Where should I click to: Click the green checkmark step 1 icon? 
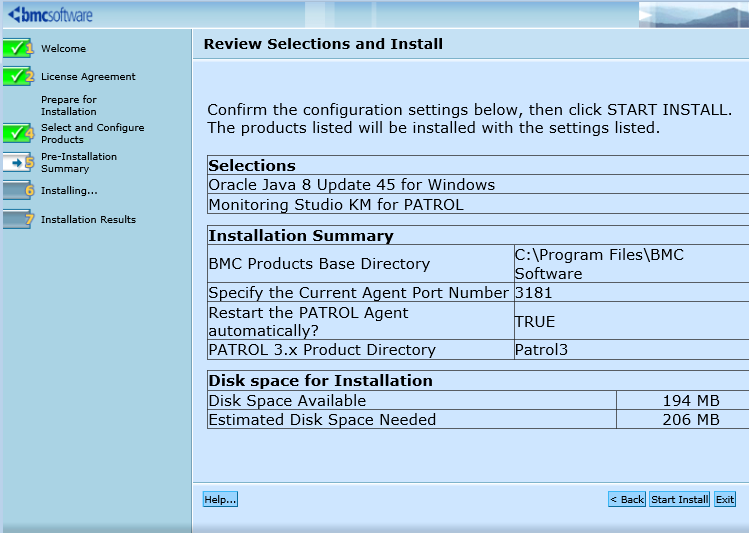18,48
